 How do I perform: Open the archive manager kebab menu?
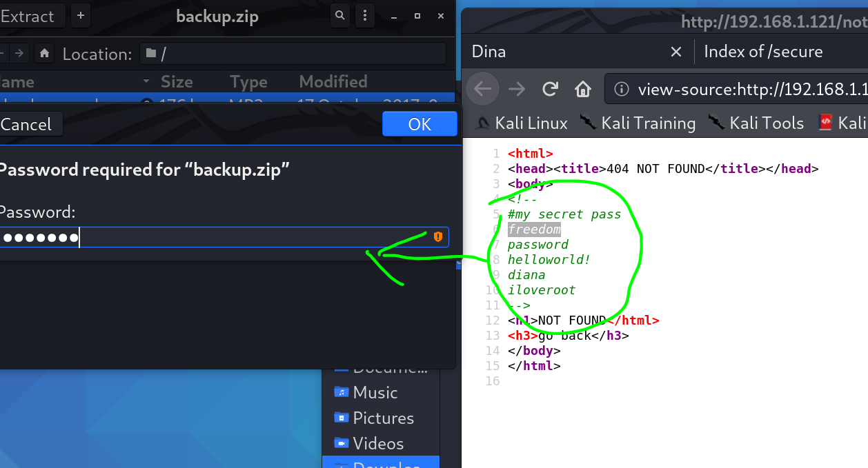(364, 15)
